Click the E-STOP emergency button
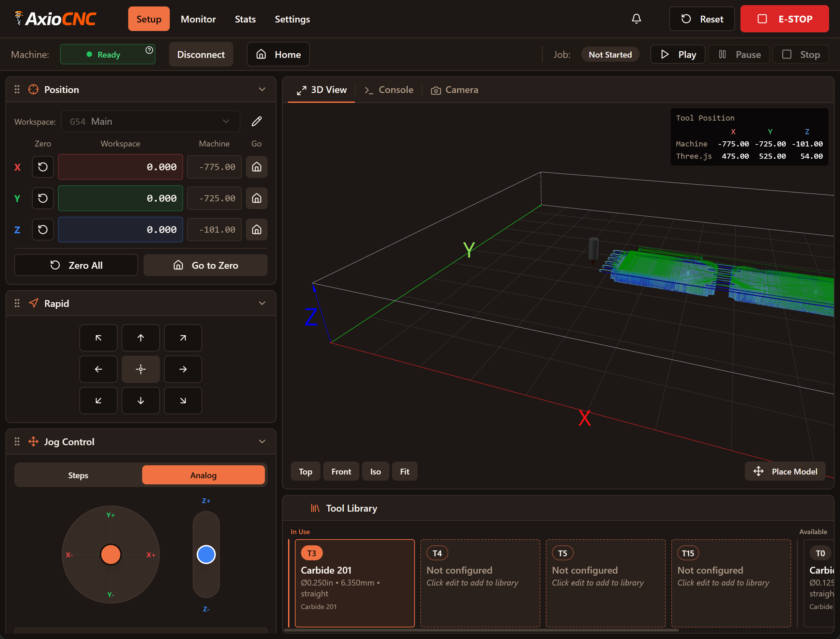 [784, 19]
